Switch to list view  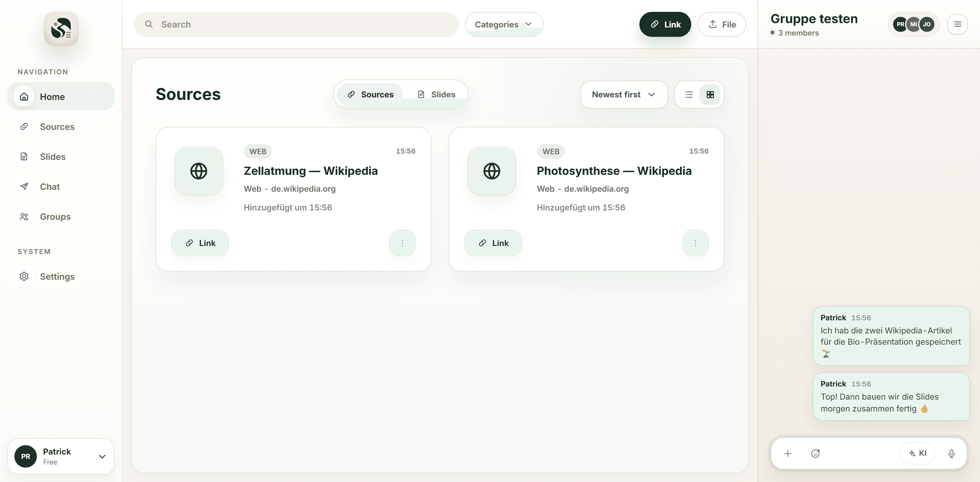[688, 95]
